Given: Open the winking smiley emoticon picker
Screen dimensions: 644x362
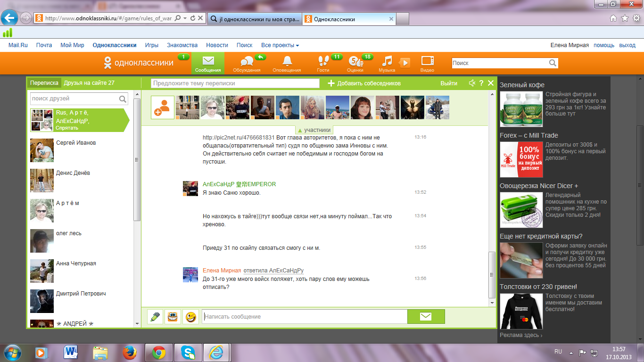Looking at the screenshot, I should coord(190,317).
